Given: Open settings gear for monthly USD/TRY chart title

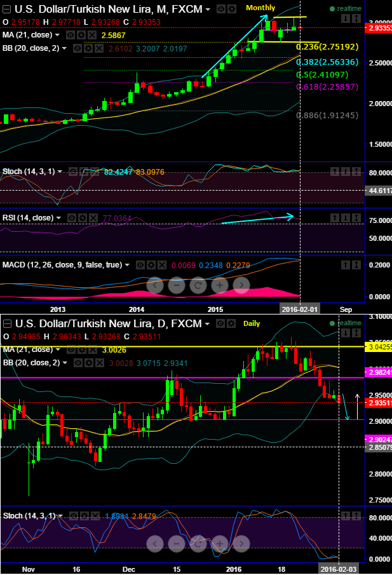Looking at the screenshot, I should pos(232,9).
